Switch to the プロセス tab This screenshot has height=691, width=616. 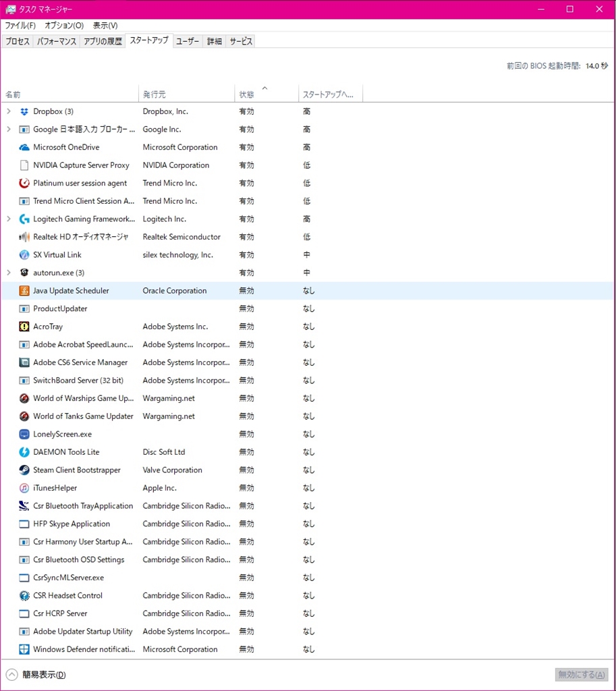coord(18,41)
